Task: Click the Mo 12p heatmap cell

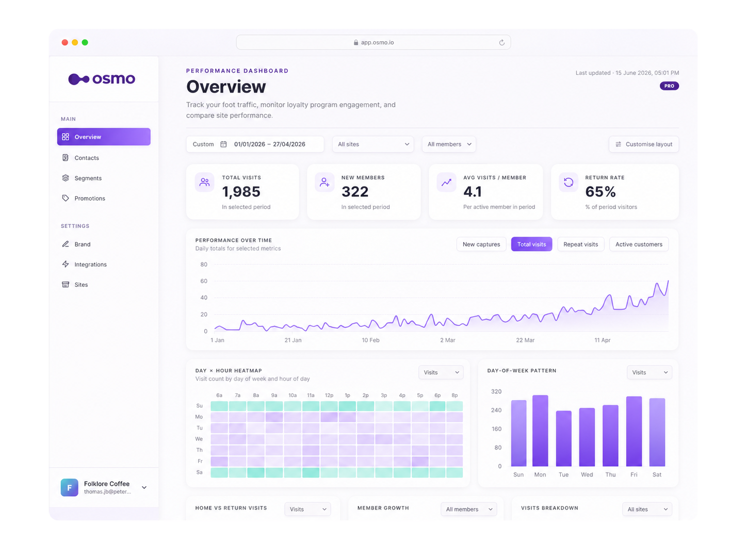Action: pyautogui.click(x=329, y=417)
